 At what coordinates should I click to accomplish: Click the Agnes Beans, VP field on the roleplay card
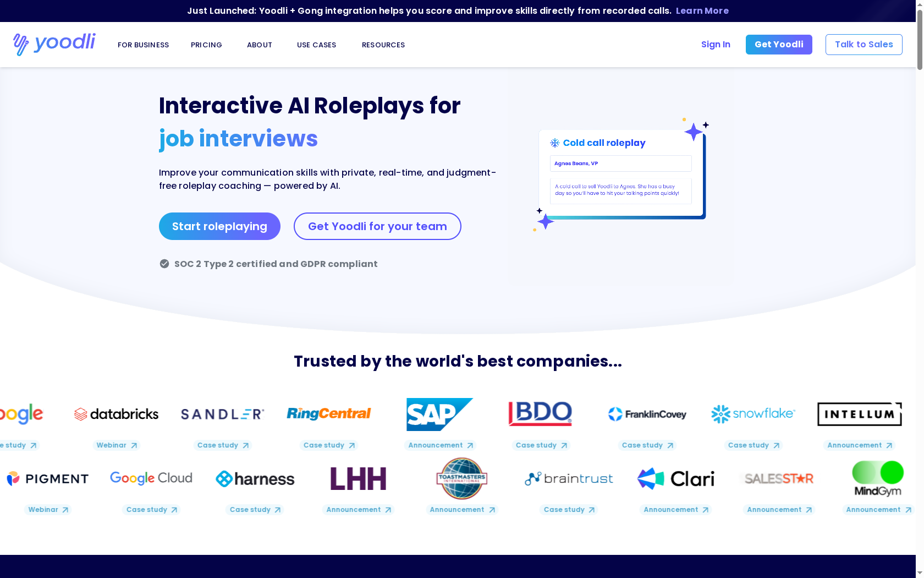coord(620,163)
